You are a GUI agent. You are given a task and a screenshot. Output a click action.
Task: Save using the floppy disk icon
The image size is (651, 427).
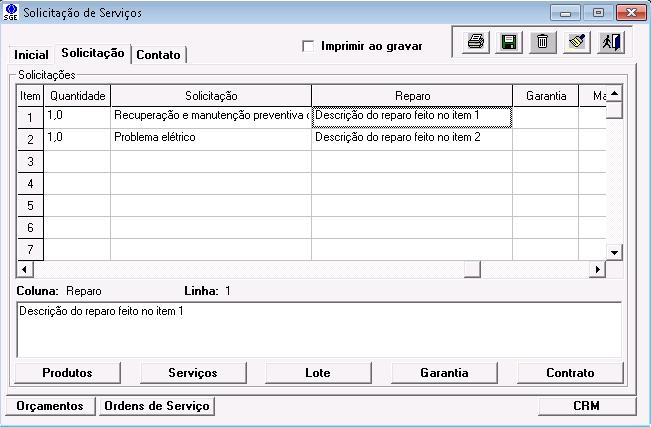coord(509,42)
